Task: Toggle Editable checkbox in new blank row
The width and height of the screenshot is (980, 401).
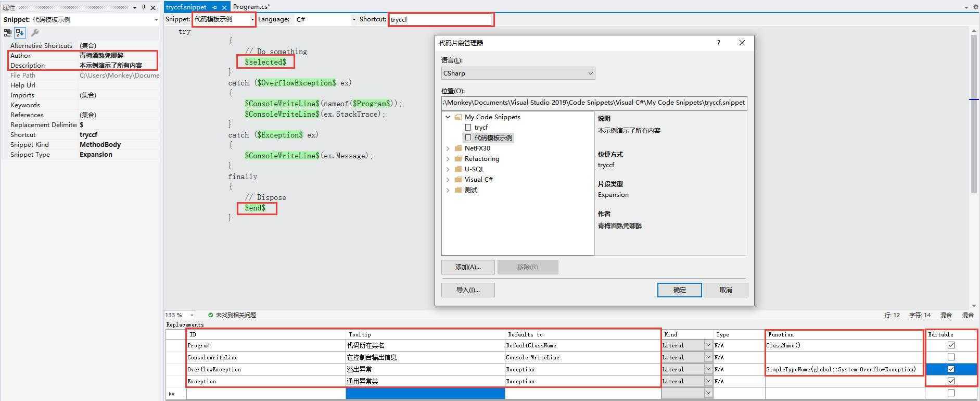Action: (951, 393)
